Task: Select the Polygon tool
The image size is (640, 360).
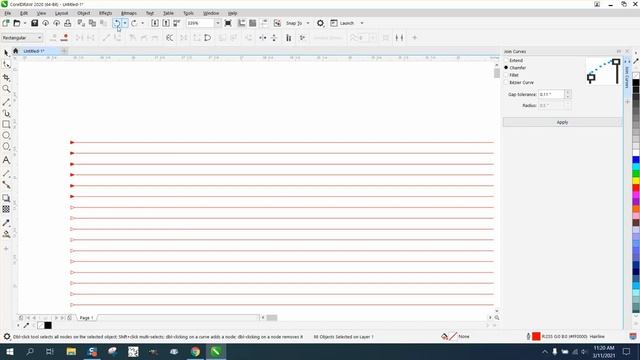Action: [x=6, y=146]
